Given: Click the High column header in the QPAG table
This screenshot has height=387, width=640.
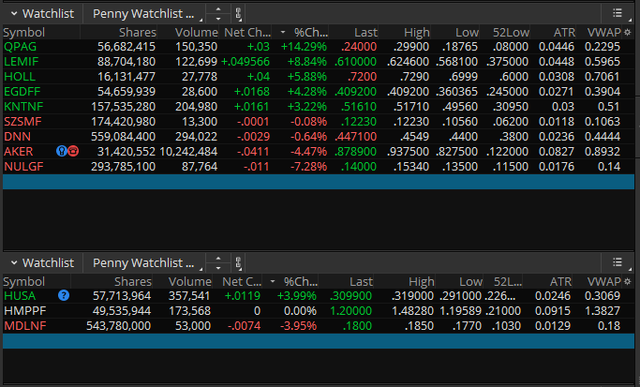Looking at the screenshot, I should 417,32.
